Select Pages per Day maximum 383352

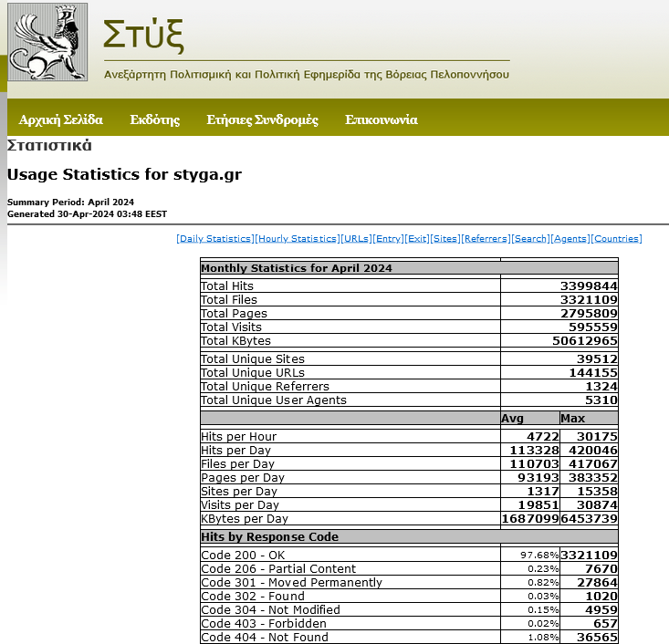pos(593,477)
